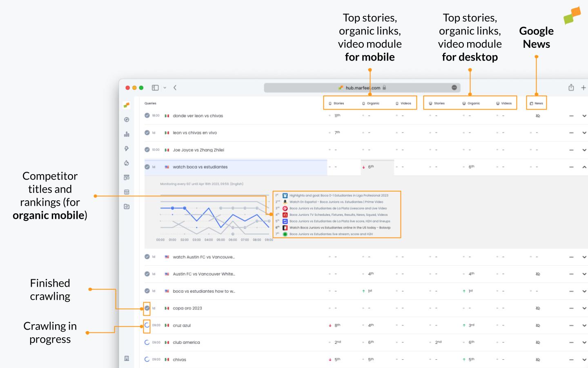Click the hidden-eye icon on the club america row
This screenshot has width=588, height=368.
point(537,342)
